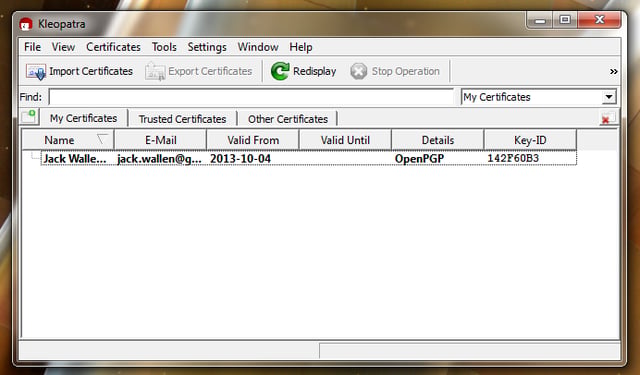This screenshot has height=375, width=640.
Task: Switch to the My Certificates tab
Action: (x=83, y=118)
